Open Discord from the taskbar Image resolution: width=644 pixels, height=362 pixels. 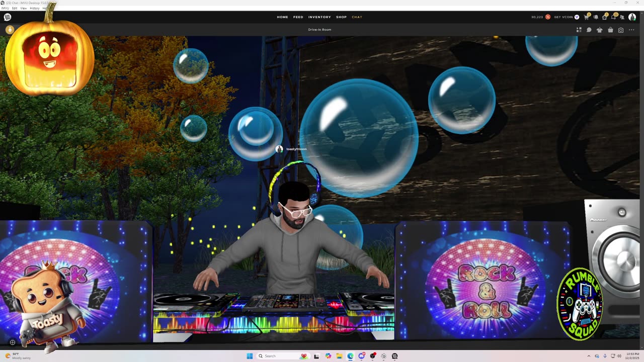tap(362, 356)
